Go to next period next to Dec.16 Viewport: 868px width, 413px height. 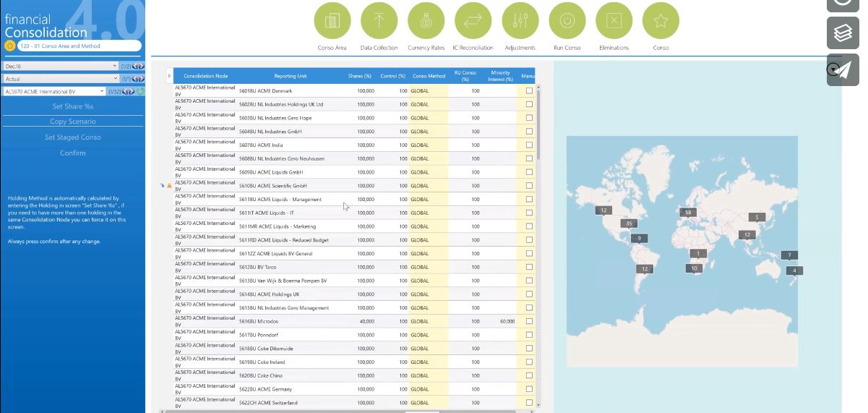pyautogui.click(x=140, y=66)
